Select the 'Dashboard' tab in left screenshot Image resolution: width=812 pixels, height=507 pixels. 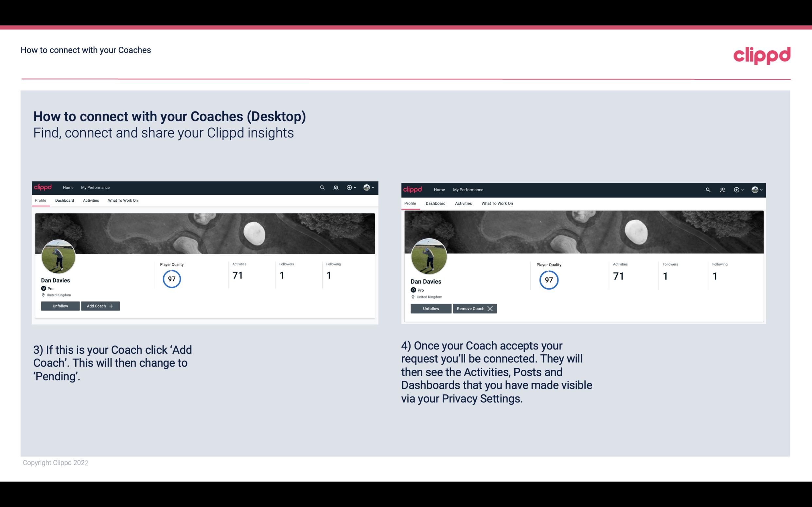coord(64,200)
